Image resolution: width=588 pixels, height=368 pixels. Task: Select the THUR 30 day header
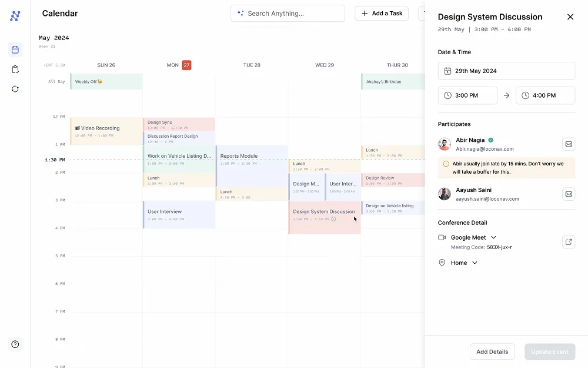click(x=397, y=65)
